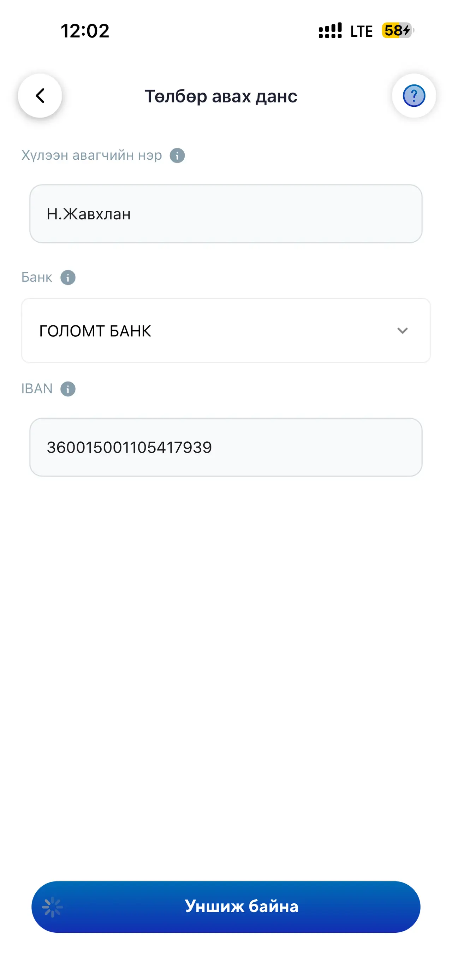The width and height of the screenshot is (452, 980).
Task: Tap the Төлбөр авах данс title
Action: click(x=221, y=96)
